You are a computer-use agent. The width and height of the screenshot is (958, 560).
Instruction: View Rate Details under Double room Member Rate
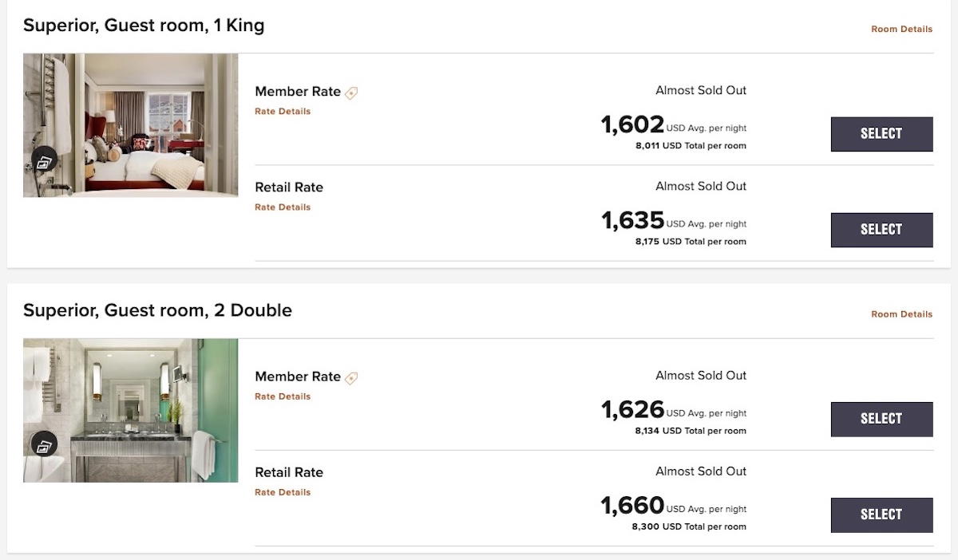coord(282,396)
